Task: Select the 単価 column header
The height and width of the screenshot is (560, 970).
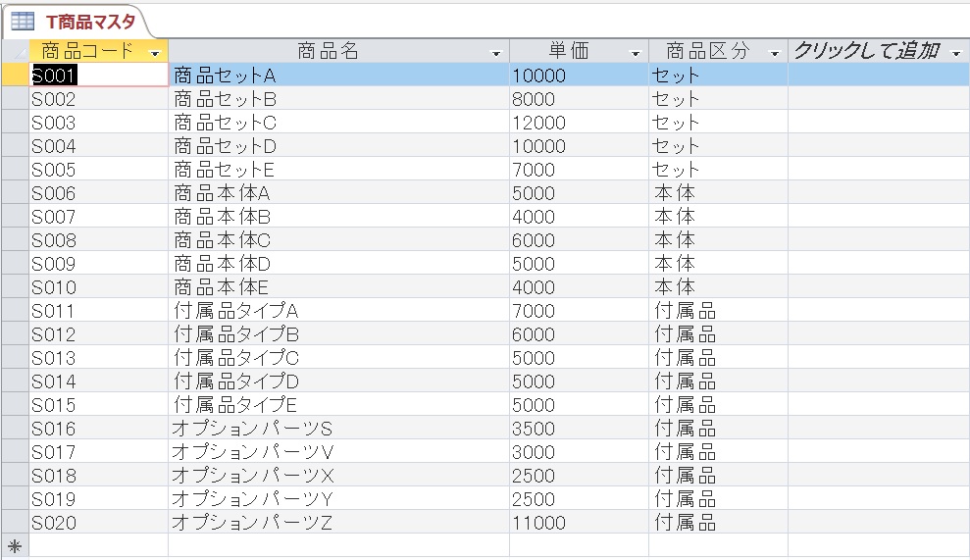Action: click(569, 52)
